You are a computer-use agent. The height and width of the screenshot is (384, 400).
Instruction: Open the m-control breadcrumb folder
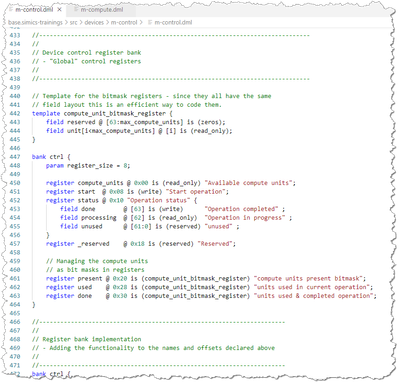coord(124,23)
